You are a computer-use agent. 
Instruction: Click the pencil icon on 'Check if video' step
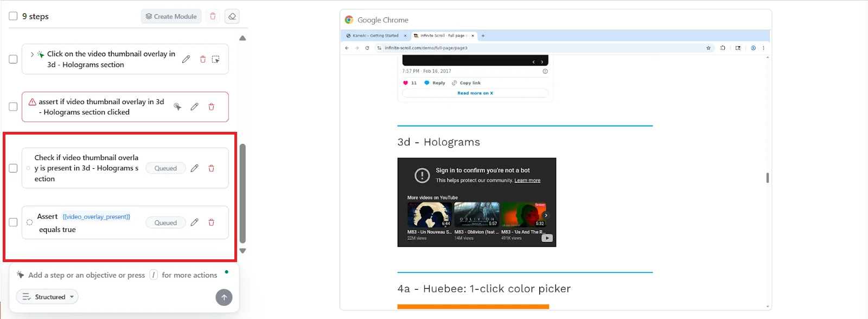(x=195, y=168)
